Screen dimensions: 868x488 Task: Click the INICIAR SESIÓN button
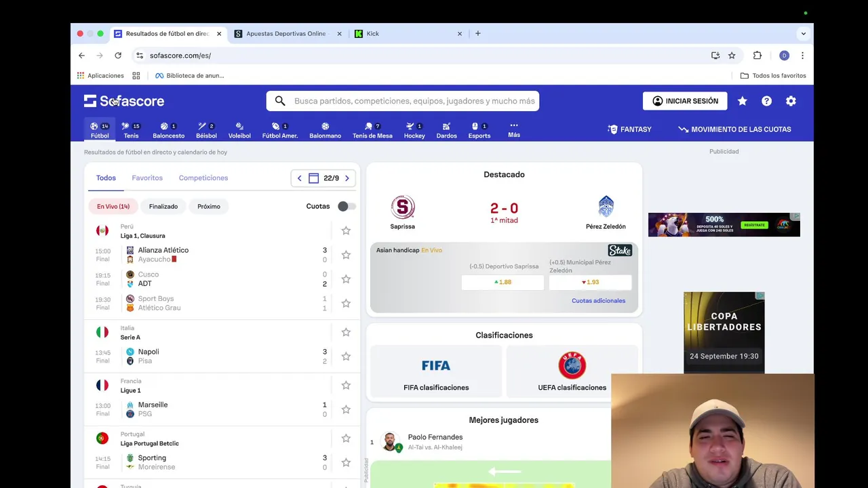click(x=685, y=101)
